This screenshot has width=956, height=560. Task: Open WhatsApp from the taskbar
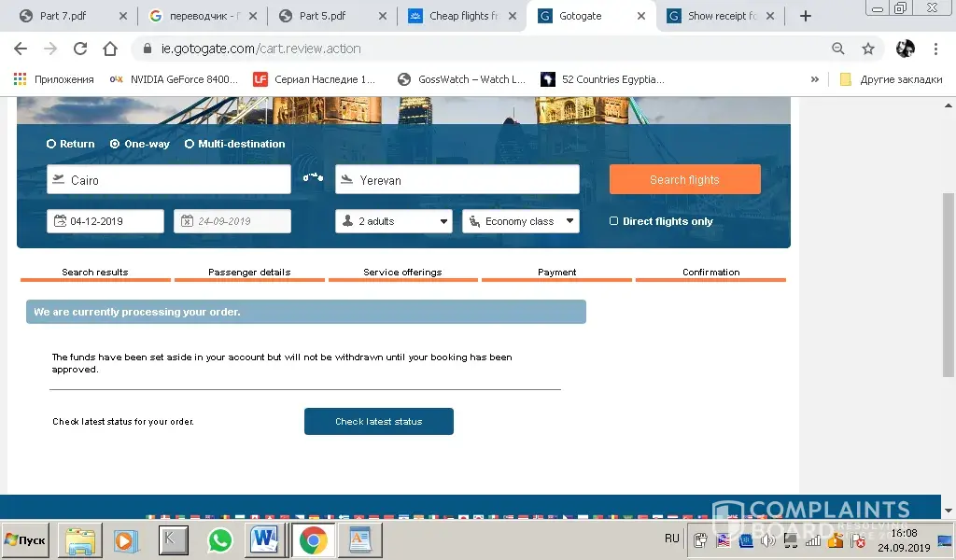tap(220, 540)
